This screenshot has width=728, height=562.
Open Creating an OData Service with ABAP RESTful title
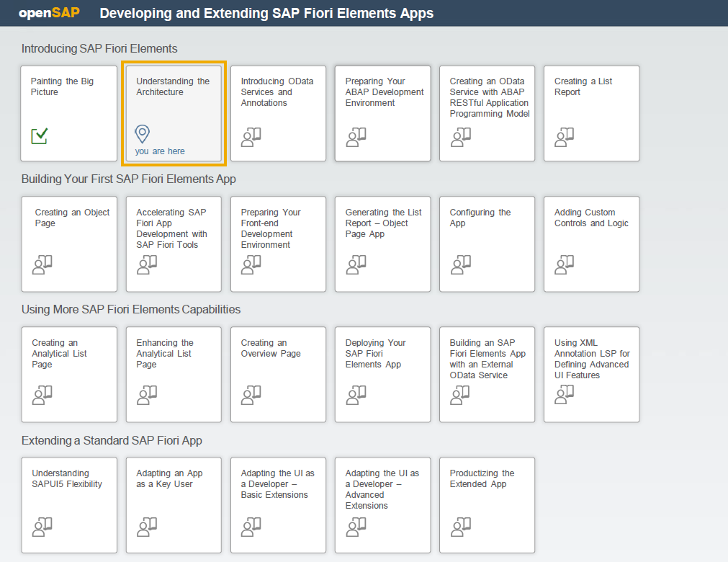pos(490,97)
